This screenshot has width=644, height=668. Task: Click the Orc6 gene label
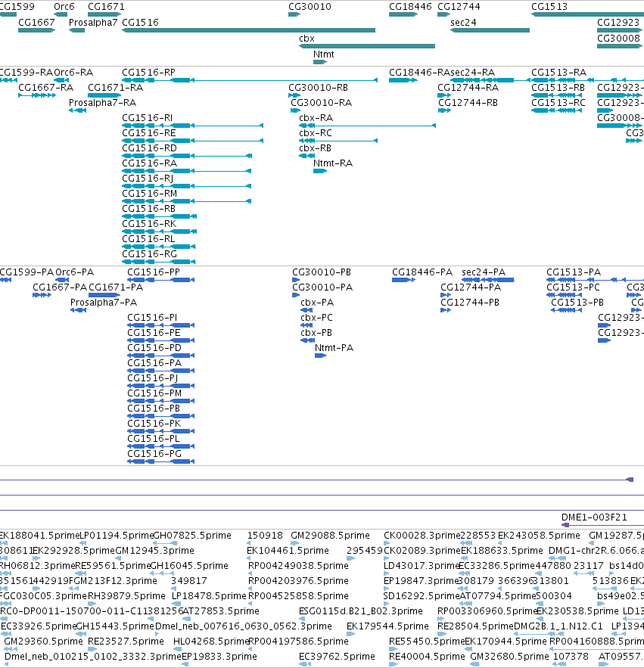point(64,7)
